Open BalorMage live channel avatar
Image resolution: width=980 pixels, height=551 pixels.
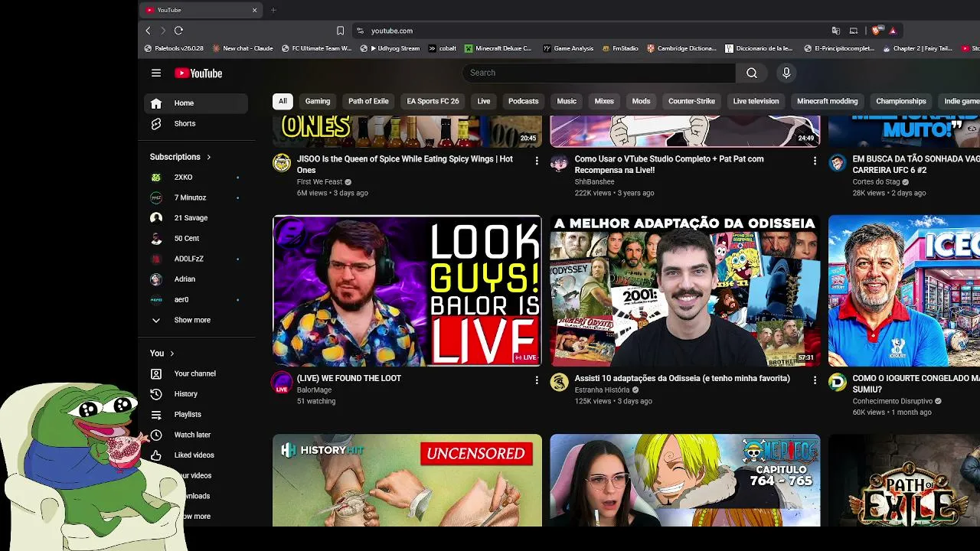282,382
